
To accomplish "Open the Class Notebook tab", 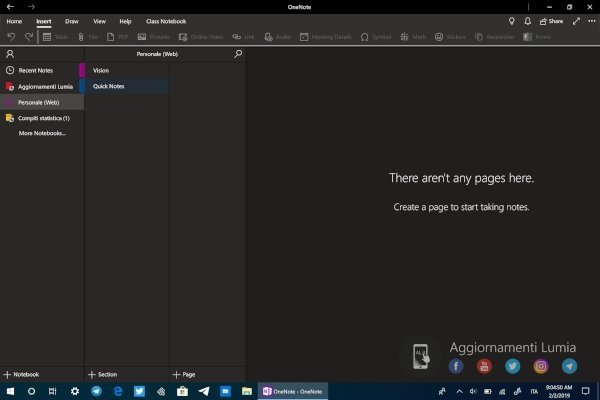I will [166, 21].
